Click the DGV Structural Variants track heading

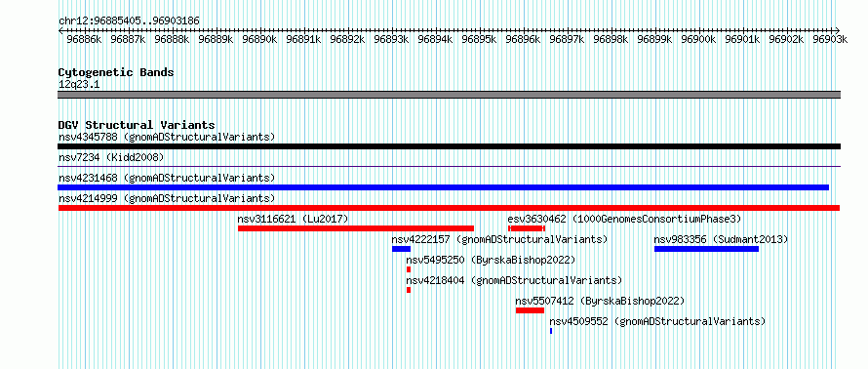click(x=137, y=125)
